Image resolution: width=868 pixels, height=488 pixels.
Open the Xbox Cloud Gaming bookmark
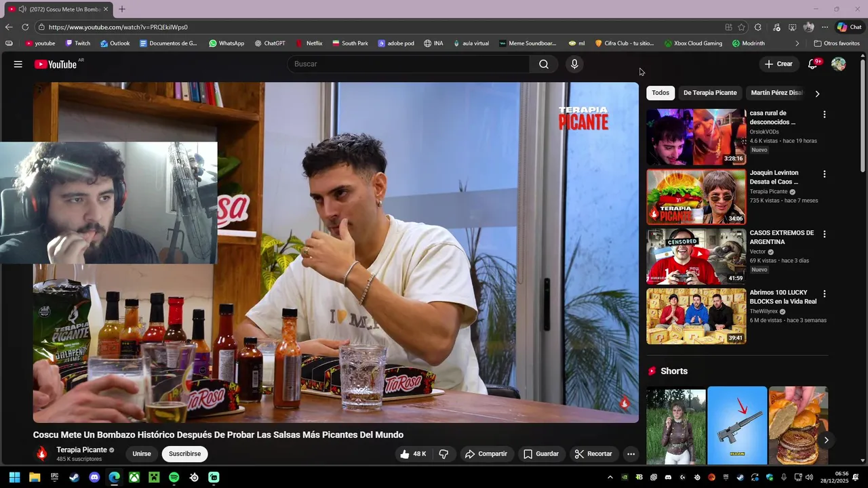click(693, 43)
